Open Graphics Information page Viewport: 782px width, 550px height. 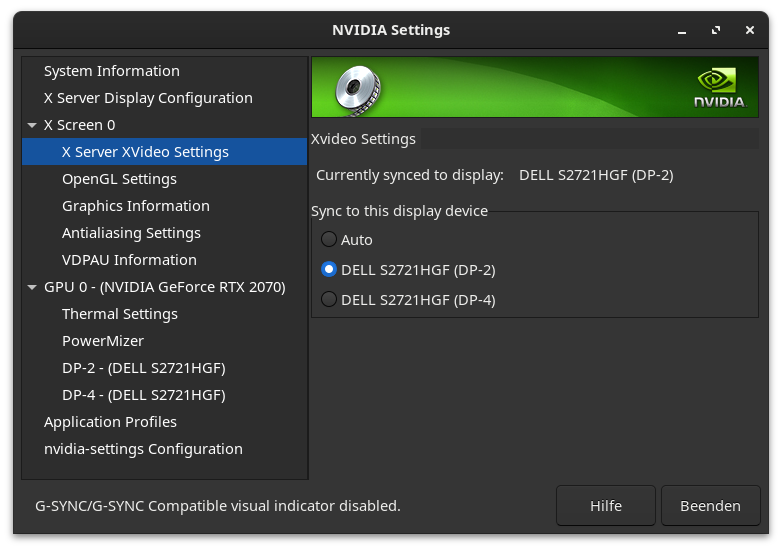(x=165, y=205)
